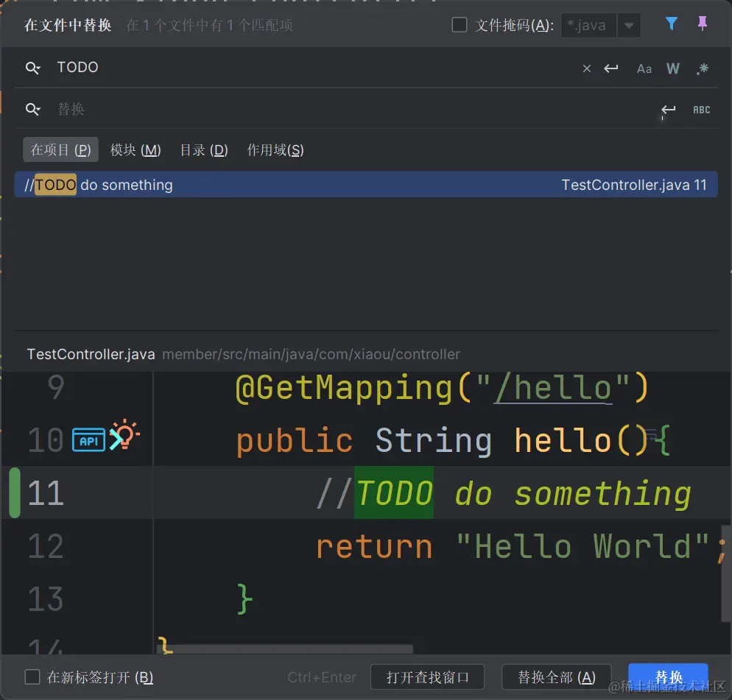Expand the file mask dropdown arrow

tap(629, 25)
